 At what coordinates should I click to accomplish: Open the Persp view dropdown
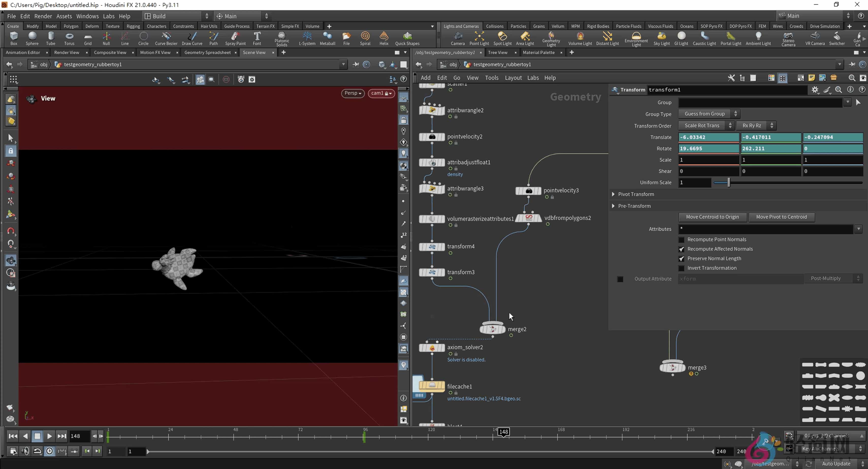(x=352, y=93)
